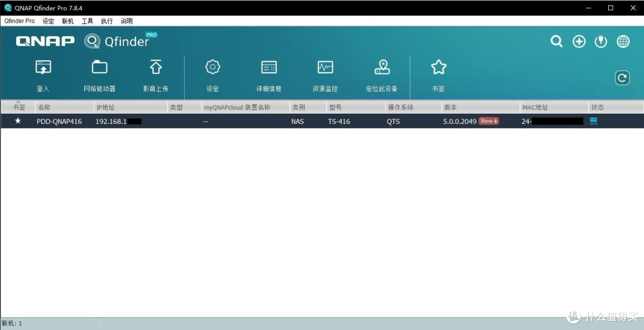
Task: Click the QTS operating system cell
Action: (393, 122)
